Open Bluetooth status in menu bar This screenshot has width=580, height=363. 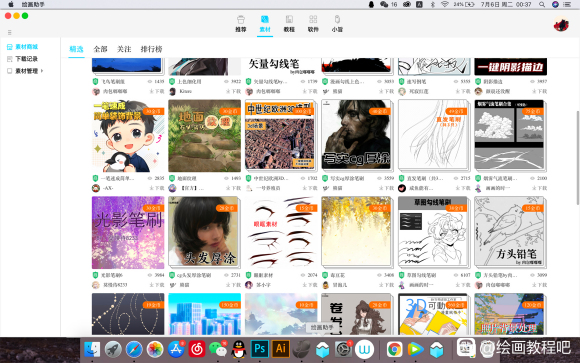coord(432,4)
